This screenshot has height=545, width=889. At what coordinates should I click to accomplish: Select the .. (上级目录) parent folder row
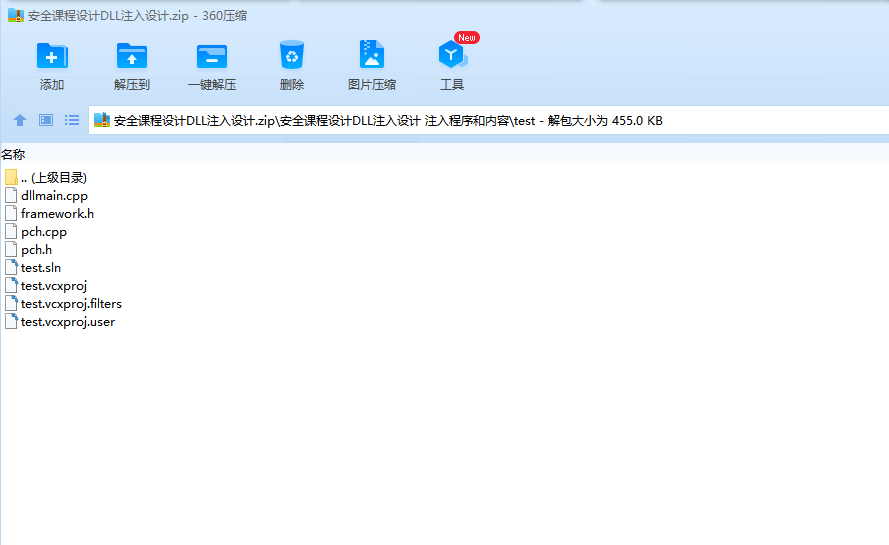[46, 178]
